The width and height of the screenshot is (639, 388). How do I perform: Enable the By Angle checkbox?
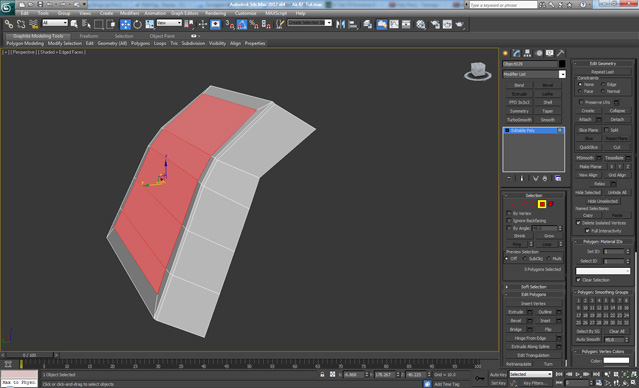[x=509, y=228]
